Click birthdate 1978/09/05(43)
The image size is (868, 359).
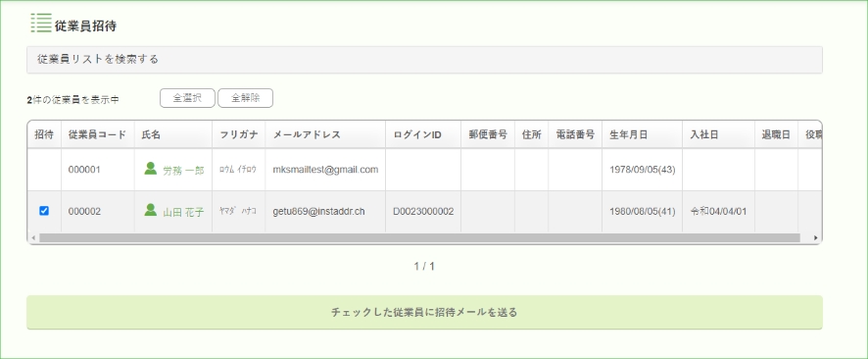[642, 170]
